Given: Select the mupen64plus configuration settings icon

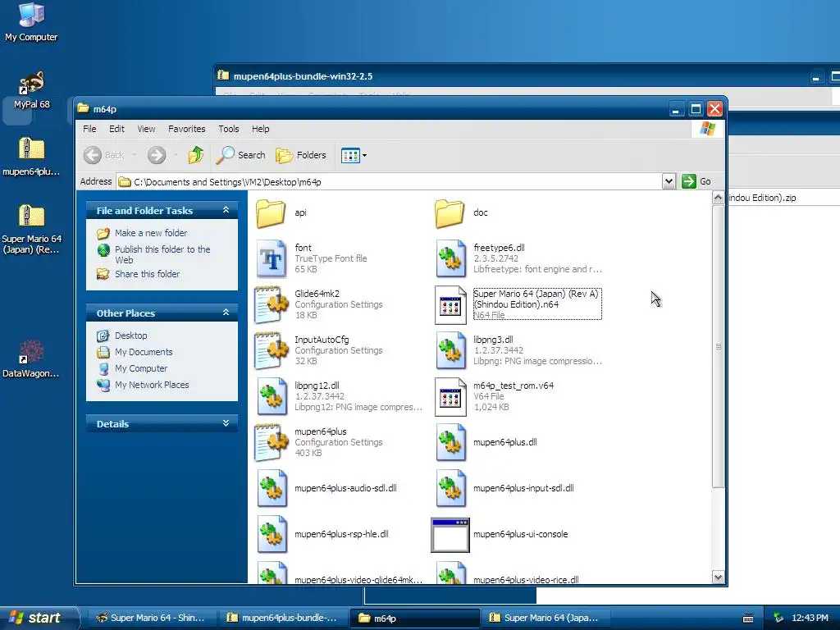Looking at the screenshot, I should coord(271,443).
